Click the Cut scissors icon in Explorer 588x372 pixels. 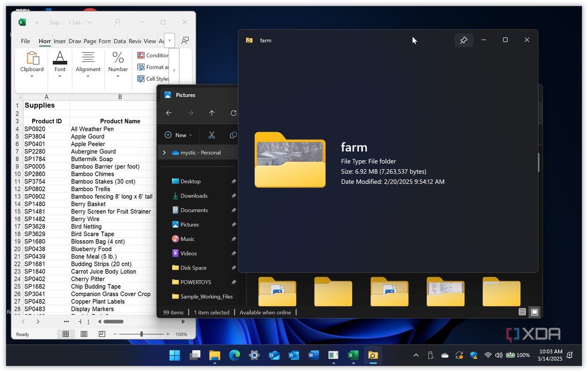(x=212, y=135)
